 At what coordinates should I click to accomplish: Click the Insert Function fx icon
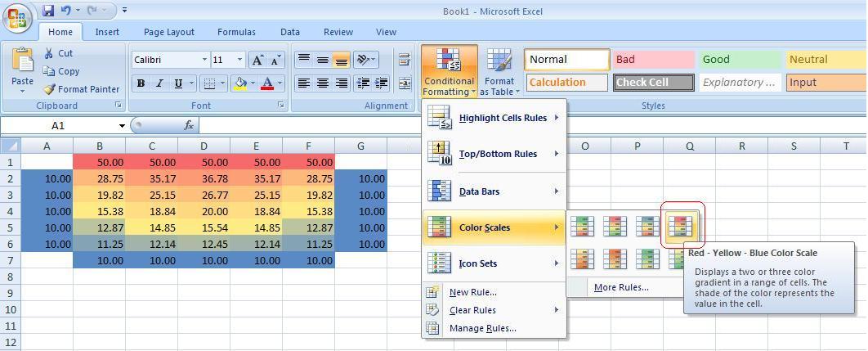point(189,126)
